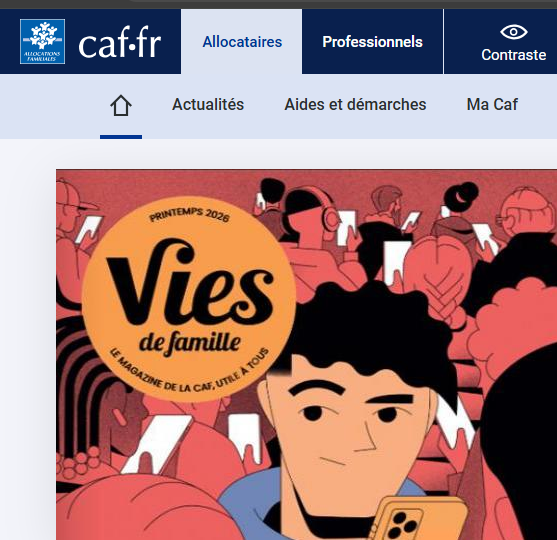
Task: Open the caf.fr wordmark link
Action: point(120,43)
